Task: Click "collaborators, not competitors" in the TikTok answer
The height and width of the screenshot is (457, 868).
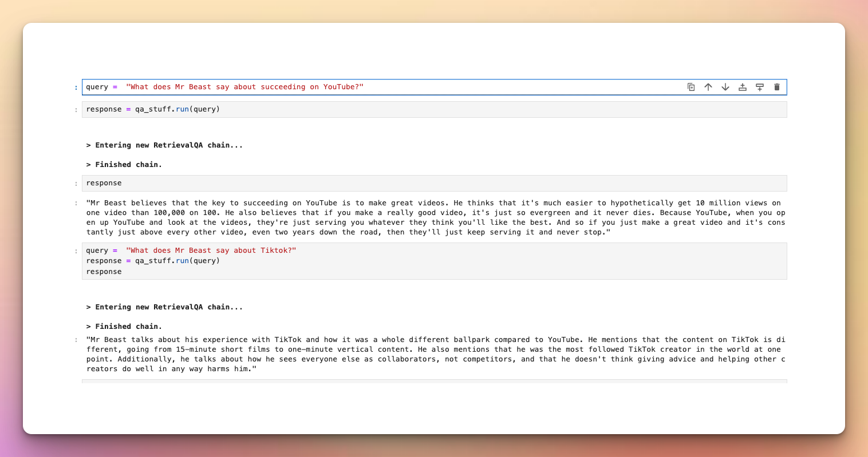Action: point(445,359)
